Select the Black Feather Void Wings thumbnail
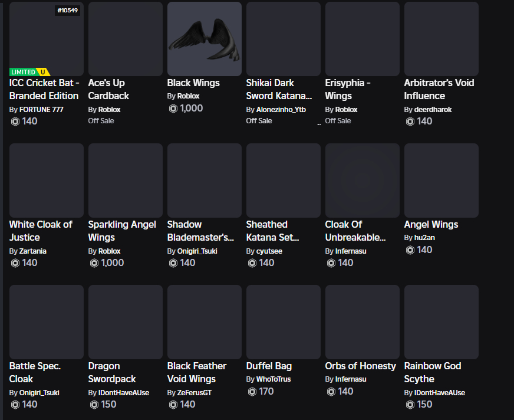Image resolution: width=514 pixels, height=420 pixels. pyautogui.click(x=205, y=322)
